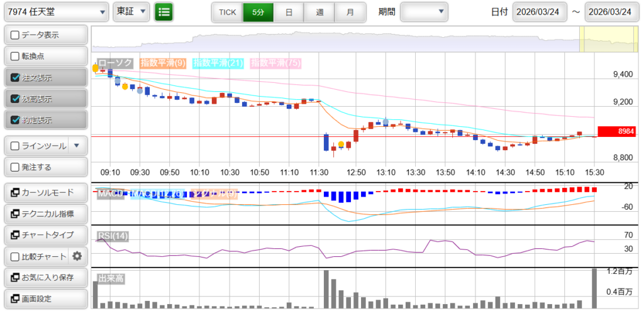Expand the 期間 period dropdown
The width and height of the screenshot is (644, 311).
pos(424,11)
